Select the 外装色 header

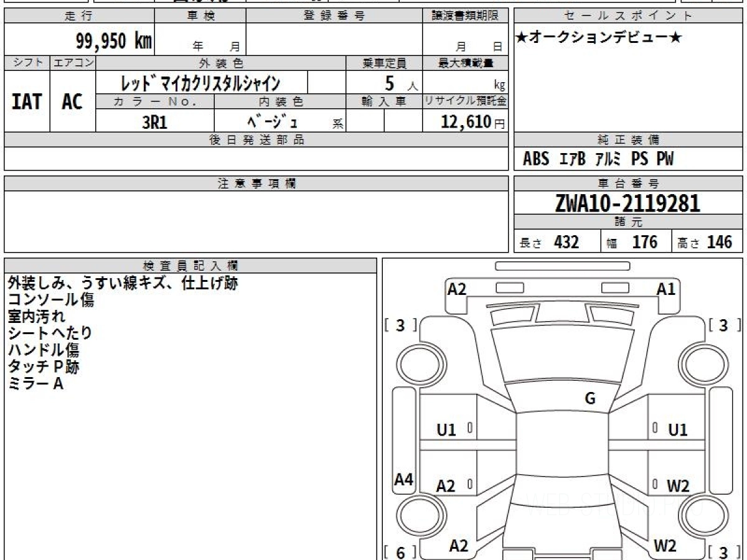point(221,63)
